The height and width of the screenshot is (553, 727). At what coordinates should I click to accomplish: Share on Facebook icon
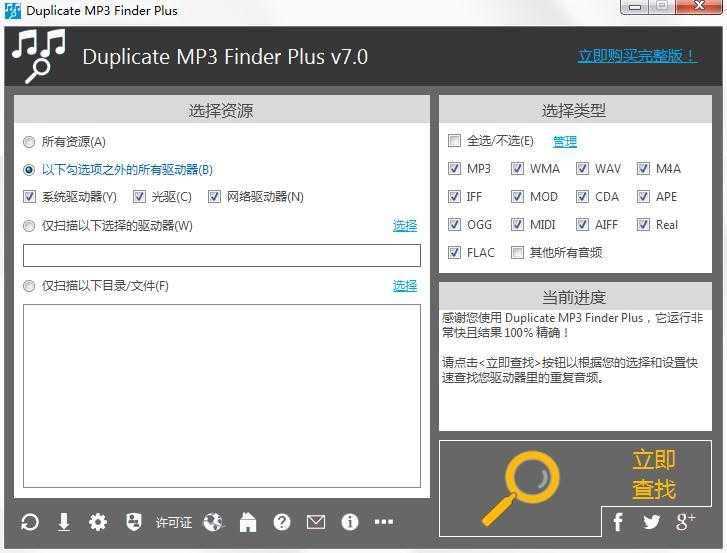[618, 522]
